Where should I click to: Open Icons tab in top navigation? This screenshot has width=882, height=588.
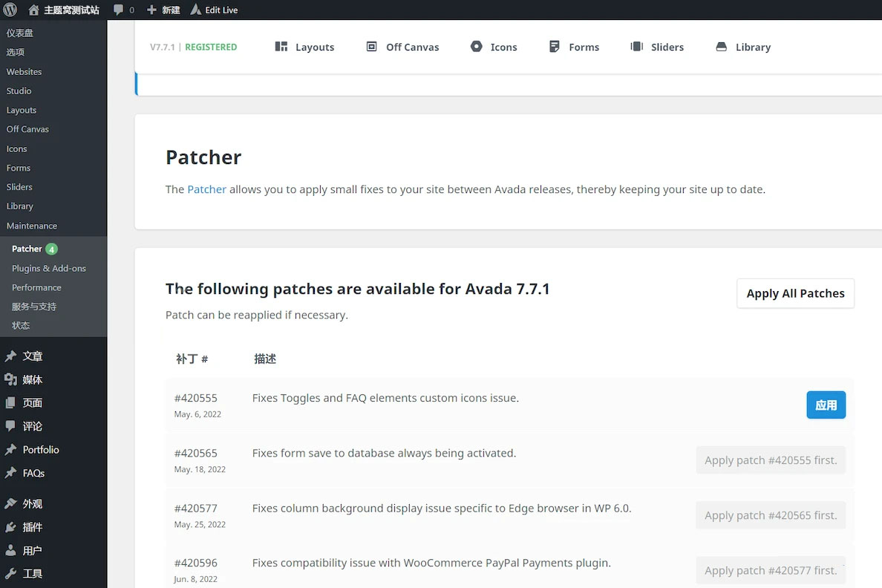(494, 47)
